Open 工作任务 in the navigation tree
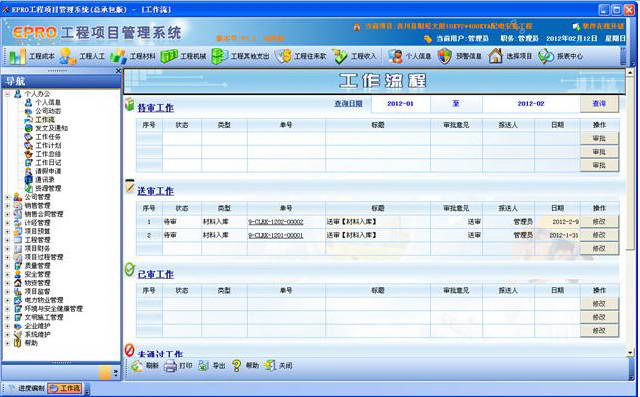The width and height of the screenshot is (640, 397). pos(48,137)
